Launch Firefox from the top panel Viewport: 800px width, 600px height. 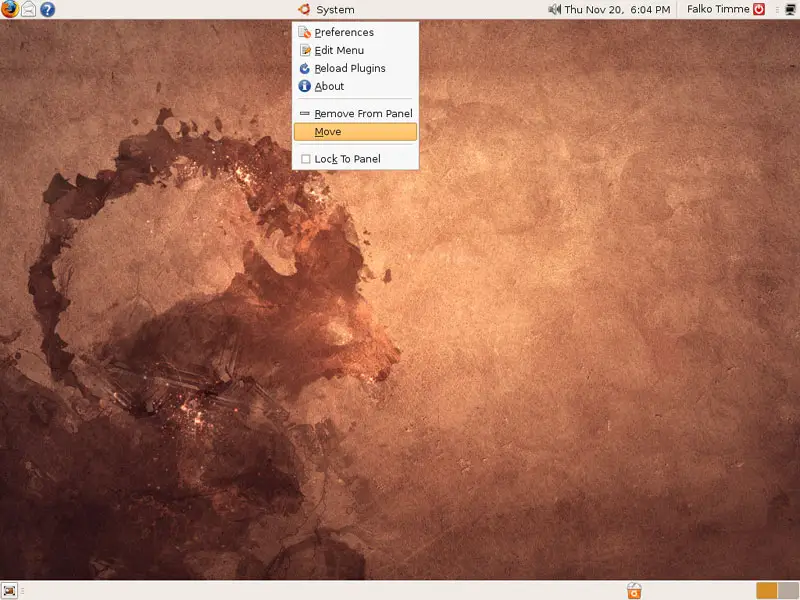tap(10, 10)
